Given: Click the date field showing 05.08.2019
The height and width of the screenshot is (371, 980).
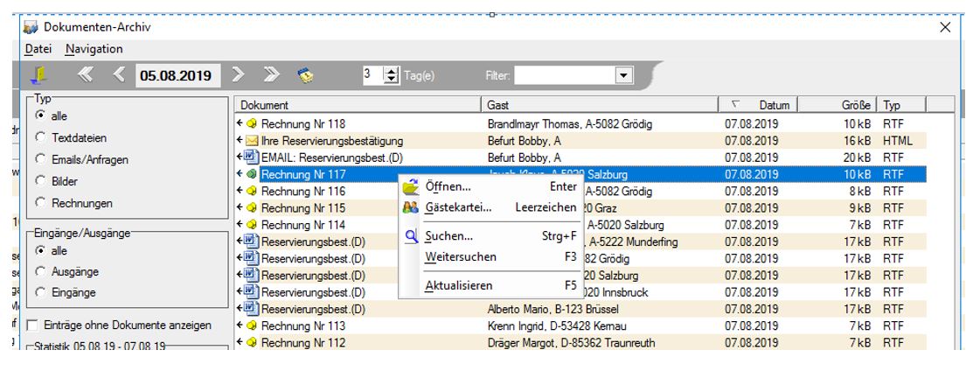Looking at the screenshot, I should pyautogui.click(x=177, y=76).
